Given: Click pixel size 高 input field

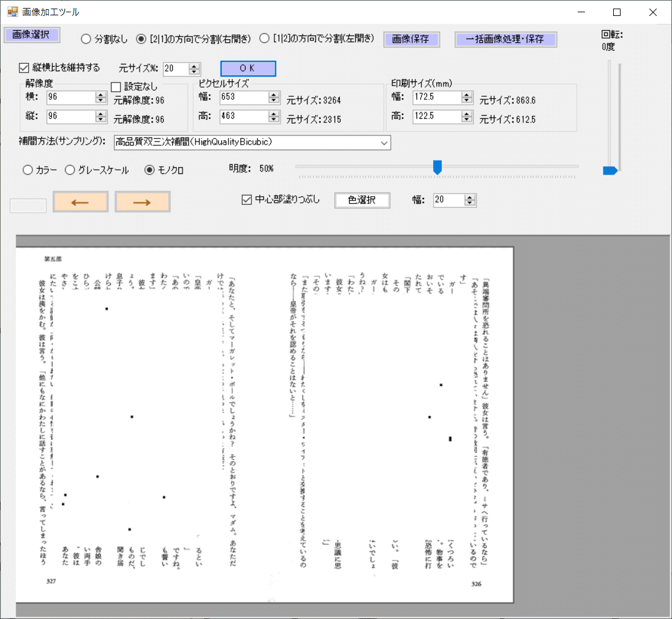Looking at the screenshot, I should 244,116.
